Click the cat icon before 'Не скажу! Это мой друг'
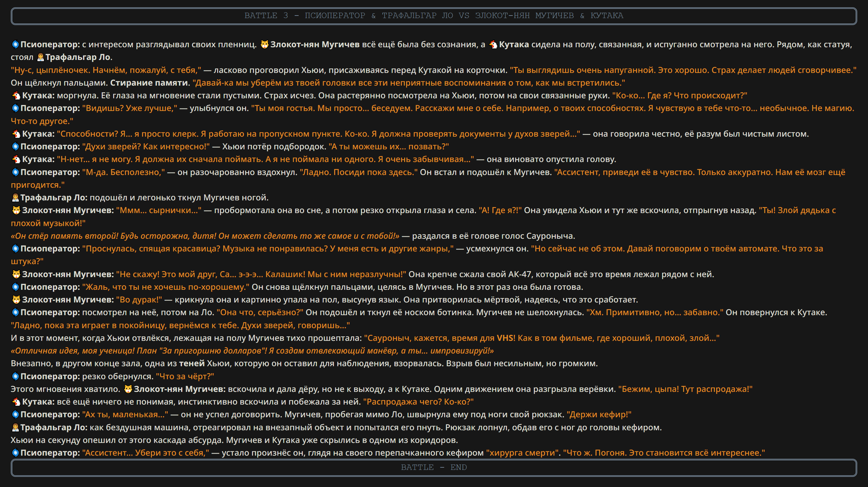This screenshot has height=487, width=868. coord(16,274)
